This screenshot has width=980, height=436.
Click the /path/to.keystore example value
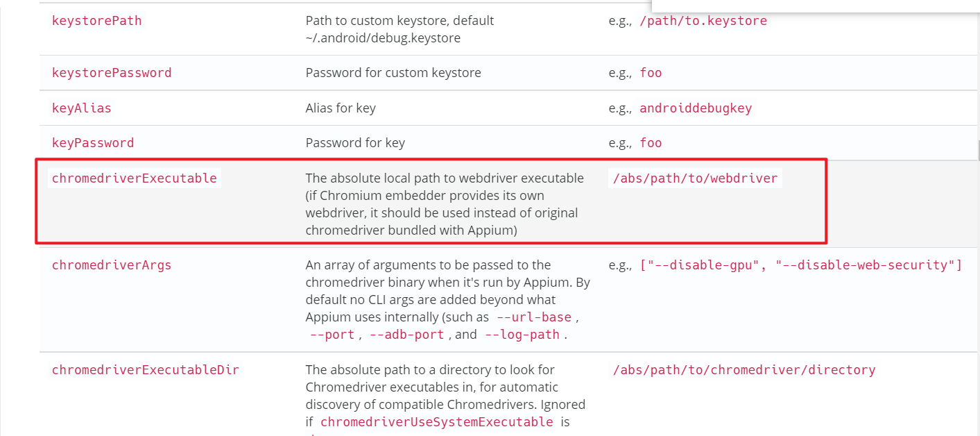703,21
